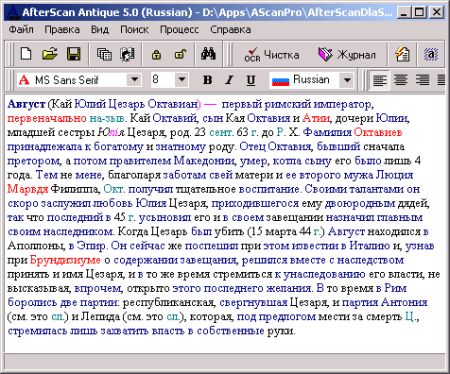Justify the text alignment
Viewport: 450px width, 374px height.
coord(441,80)
